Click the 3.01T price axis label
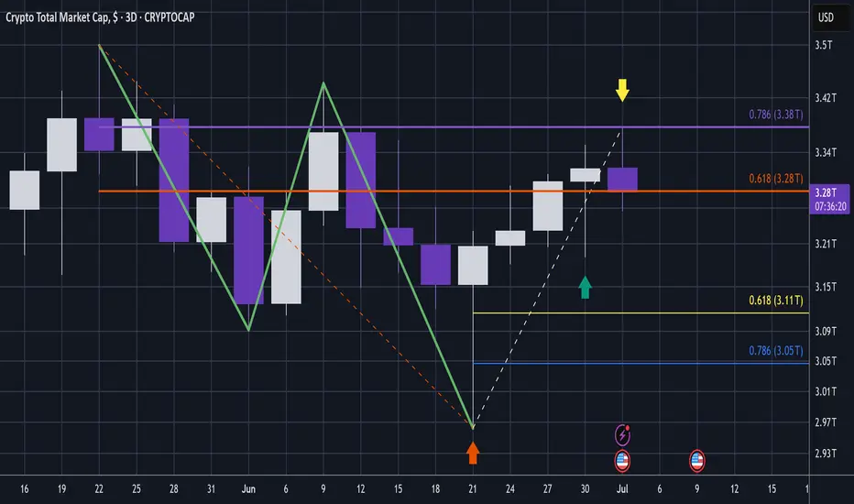 point(825,391)
